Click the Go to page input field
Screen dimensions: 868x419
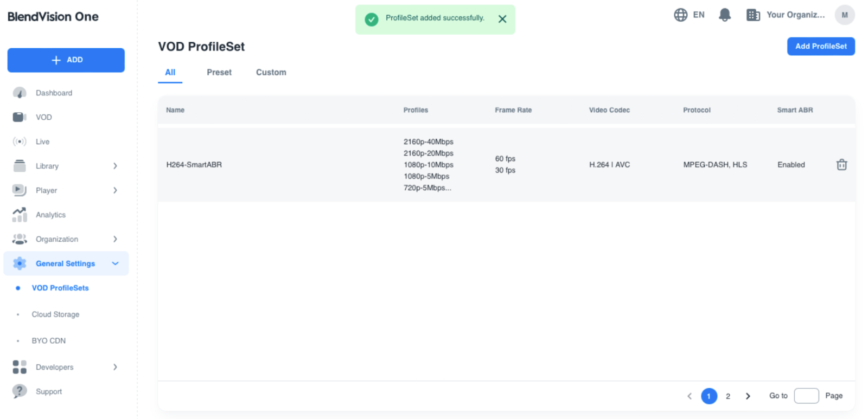coord(806,396)
